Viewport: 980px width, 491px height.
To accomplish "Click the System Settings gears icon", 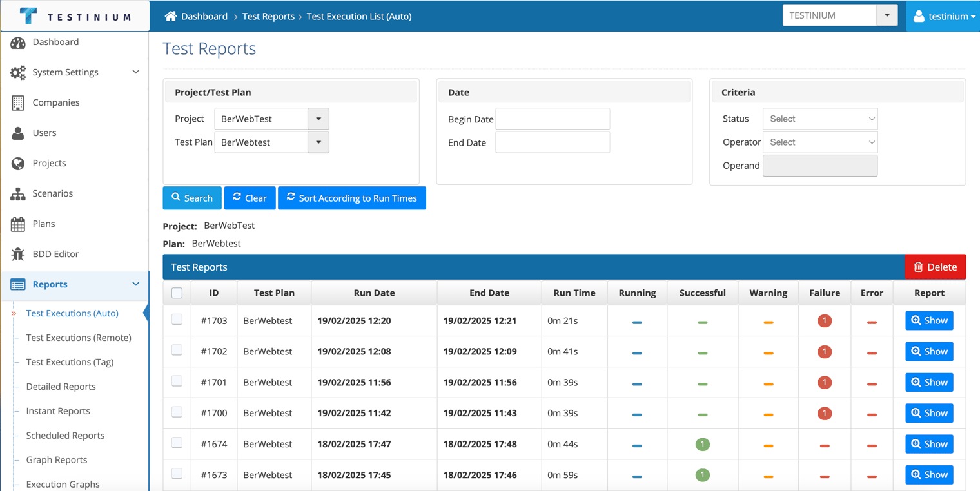I will point(18,72).
